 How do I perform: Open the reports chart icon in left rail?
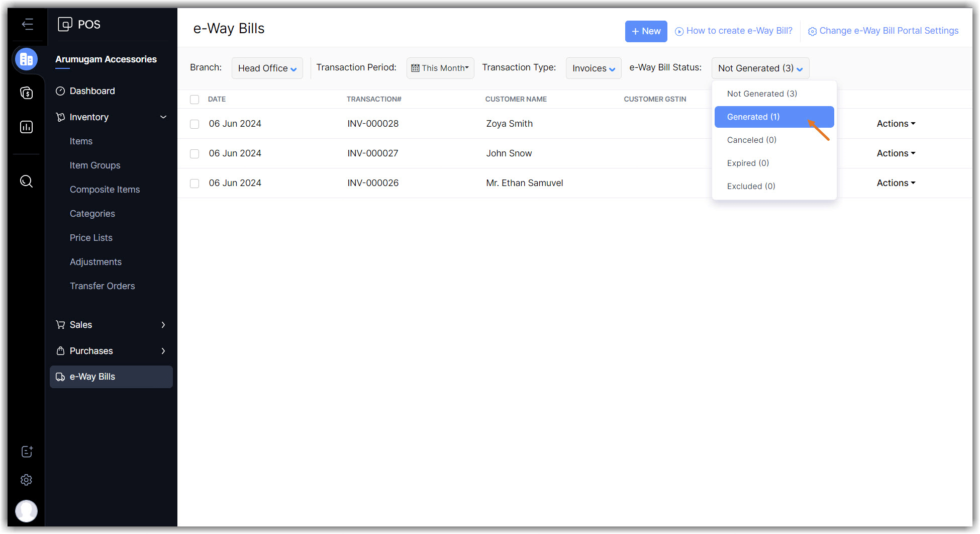coord(27,127)
